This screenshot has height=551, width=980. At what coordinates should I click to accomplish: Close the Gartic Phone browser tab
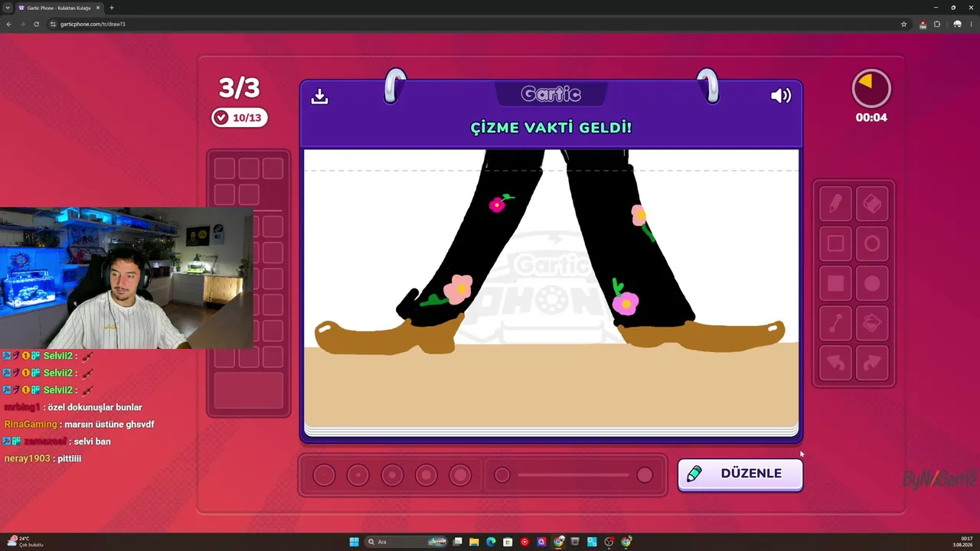98,8
